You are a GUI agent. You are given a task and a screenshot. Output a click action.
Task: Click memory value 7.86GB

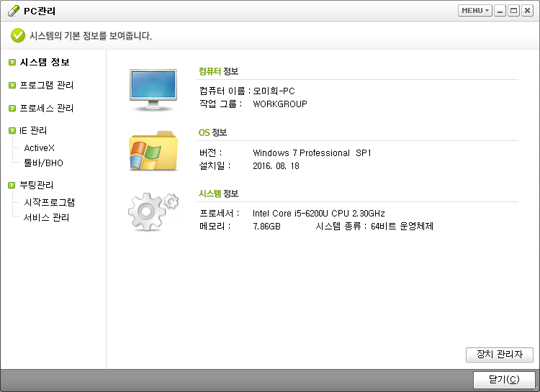coord(267,227)
